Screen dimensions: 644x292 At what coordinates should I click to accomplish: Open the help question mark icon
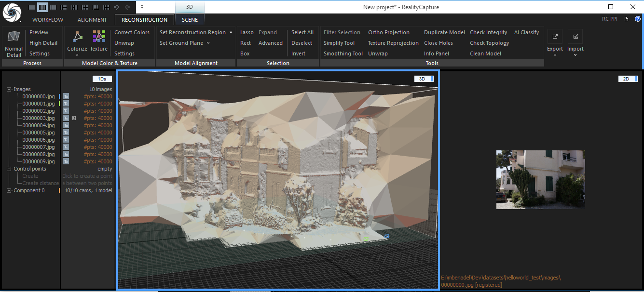point(637,19)
